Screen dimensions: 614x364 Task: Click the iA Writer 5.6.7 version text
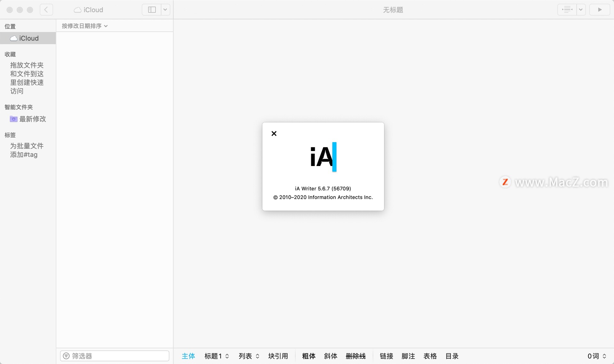pos(323,188)
